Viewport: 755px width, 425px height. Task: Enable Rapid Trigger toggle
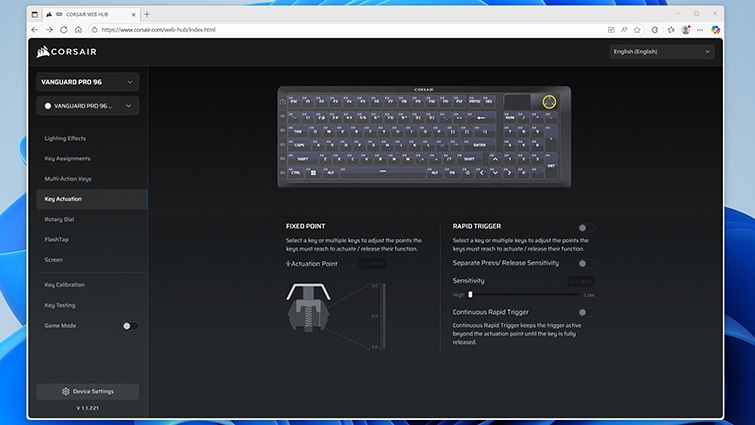[x=586, y=228]
